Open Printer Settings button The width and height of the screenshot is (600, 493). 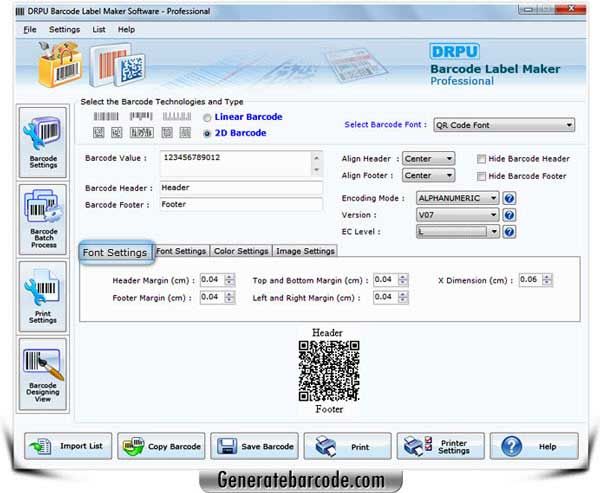pyautogui.click(x=440, y=446)
